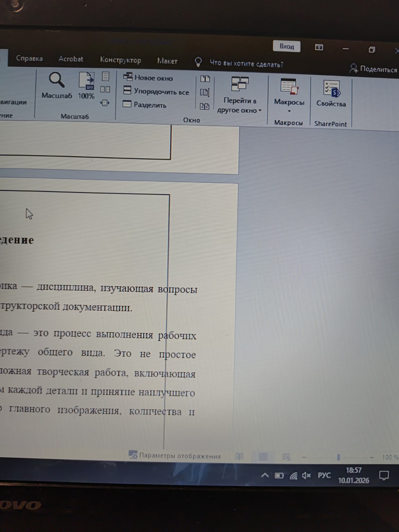Click the Упорядочить все icon
The width and height of the screenshot is (399, 532).
click(x=127, y=92)
